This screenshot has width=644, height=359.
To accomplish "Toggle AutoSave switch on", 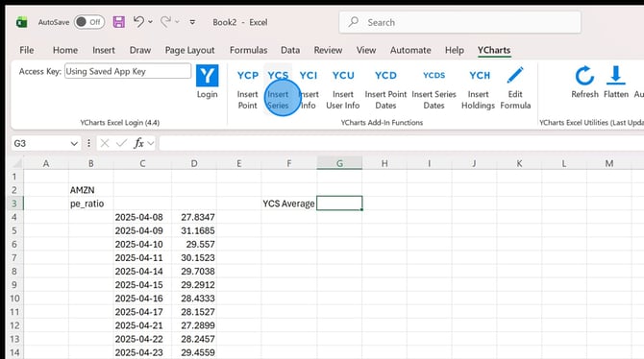I will coord(89,22).
